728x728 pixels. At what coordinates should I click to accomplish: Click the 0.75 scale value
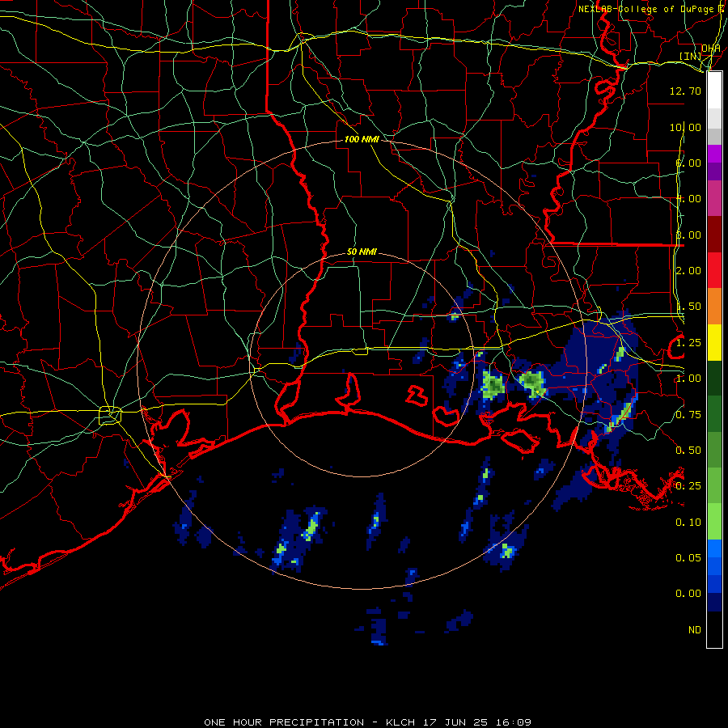tap(688, 415)
